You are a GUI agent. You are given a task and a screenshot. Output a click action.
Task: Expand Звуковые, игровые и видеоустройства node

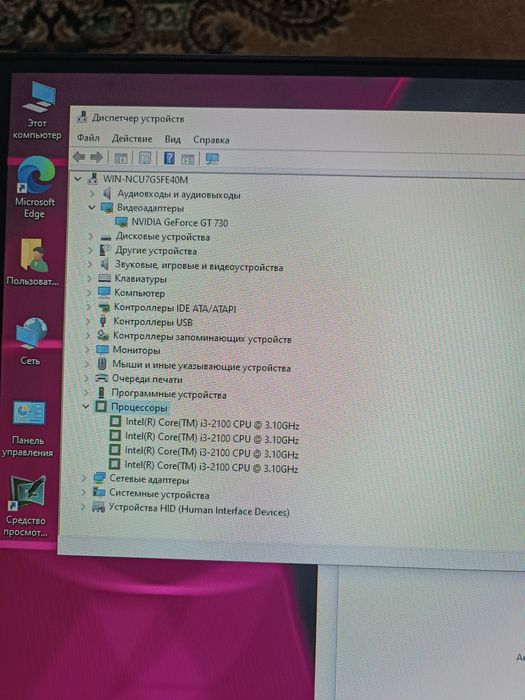pos(90,264)
